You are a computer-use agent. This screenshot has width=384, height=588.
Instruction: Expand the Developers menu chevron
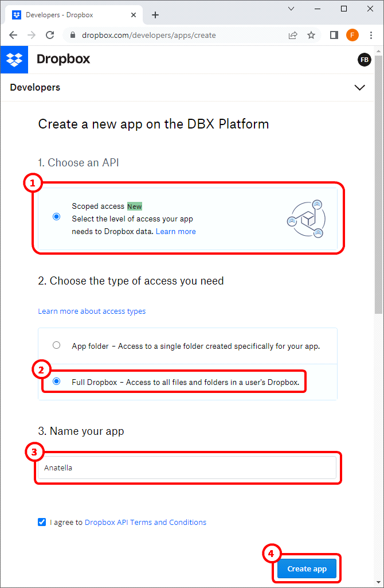pos(360,87)
